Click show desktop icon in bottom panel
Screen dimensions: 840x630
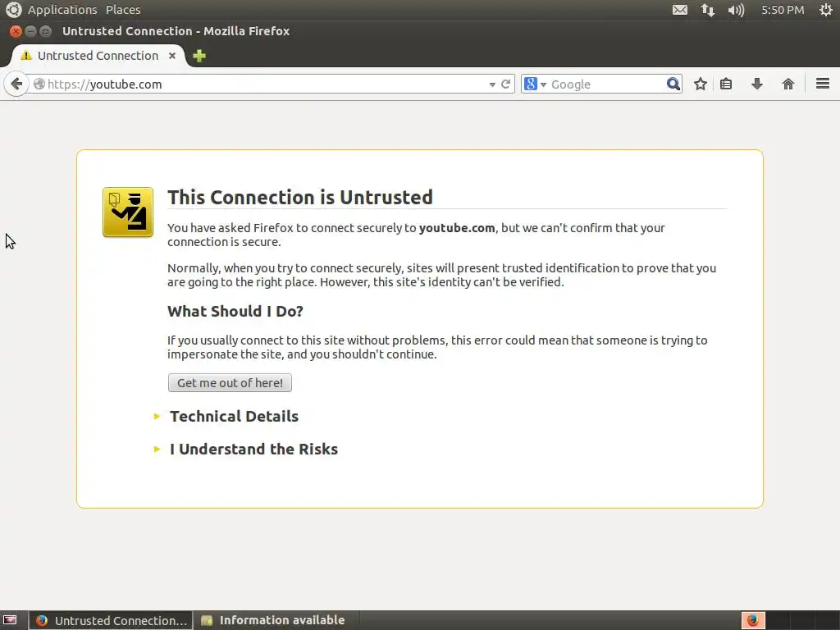pos(10,620)
